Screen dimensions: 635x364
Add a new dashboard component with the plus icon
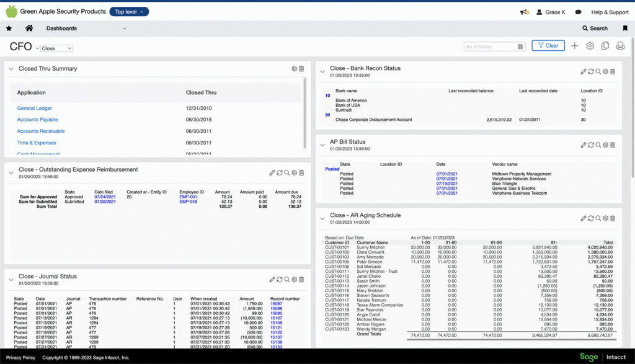[x=575, y=46]
